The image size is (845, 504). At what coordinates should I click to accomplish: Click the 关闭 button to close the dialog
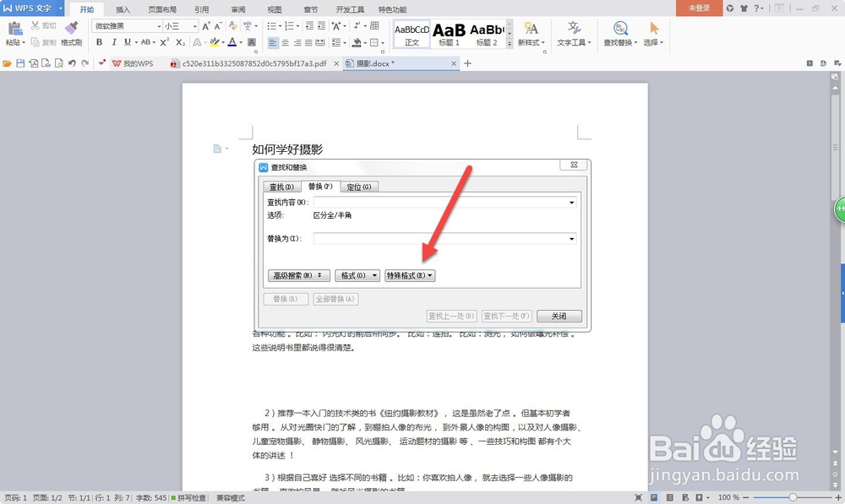point(559,316)
